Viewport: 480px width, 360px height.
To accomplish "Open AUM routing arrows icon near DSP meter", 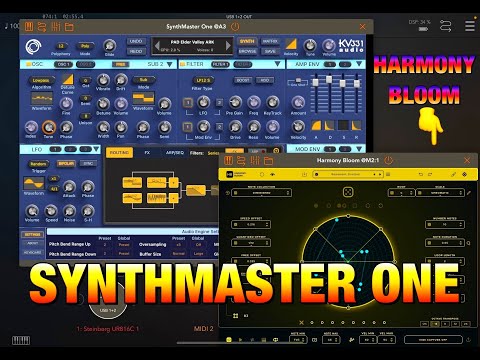I will point(446,26).
